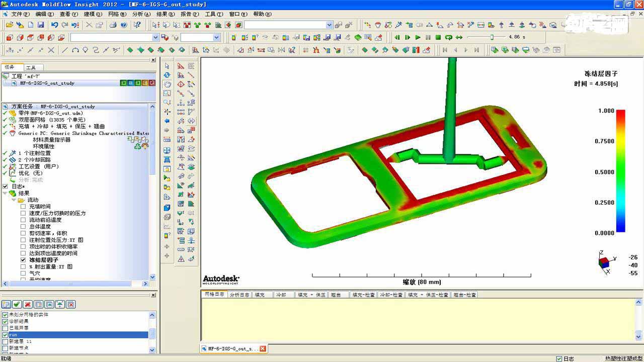Open the 文件(F) menu

20,14
